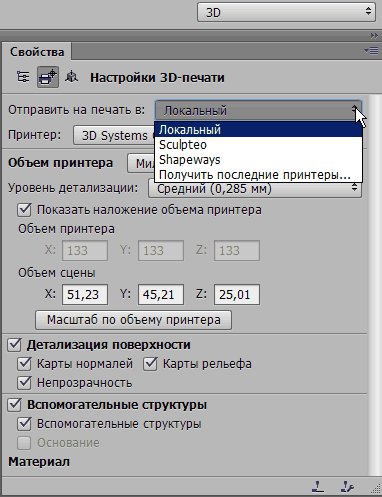The height and width of the screenshot is (497, 382).
Task: Click the Properties panel vertical scrollbar
Action: pos(374,285)
